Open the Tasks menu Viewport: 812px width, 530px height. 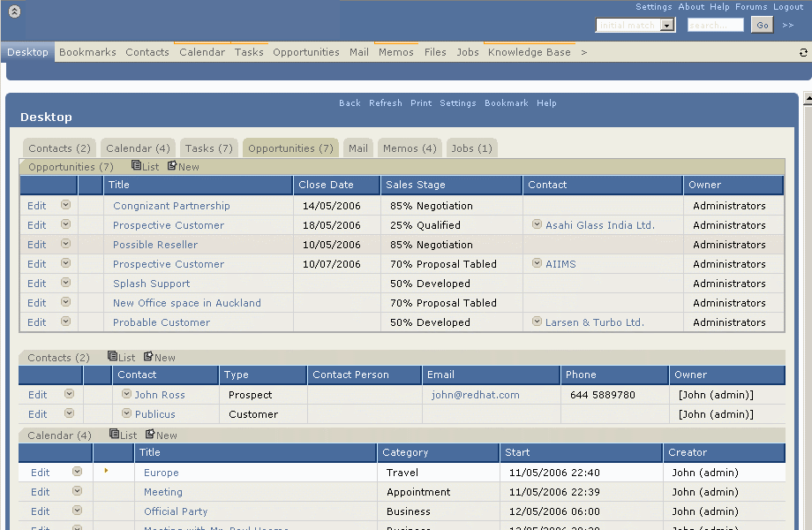coord(249,52)
